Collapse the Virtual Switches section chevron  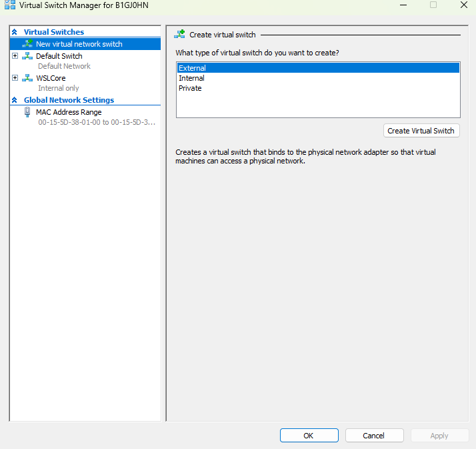(15, 32)
